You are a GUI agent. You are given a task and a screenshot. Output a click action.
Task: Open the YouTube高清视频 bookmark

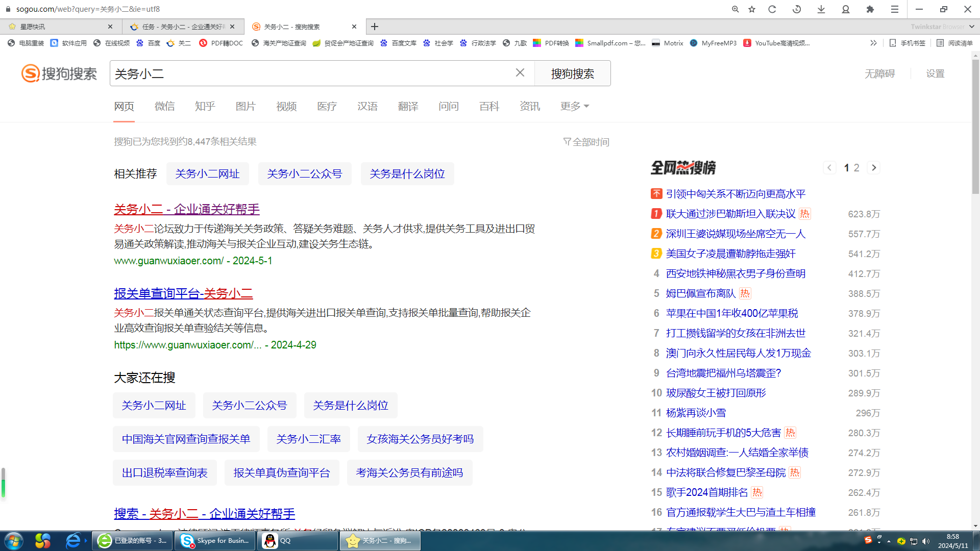(777, 43)
